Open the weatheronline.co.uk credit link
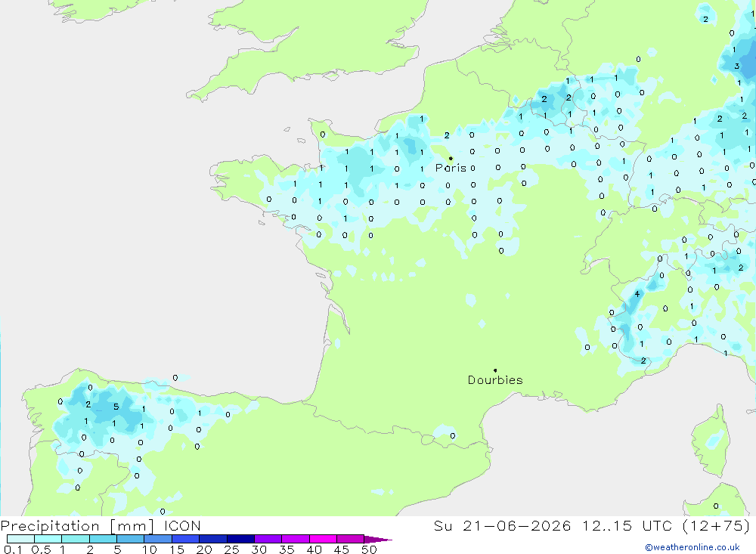The width and height of the screenshot is (756, 554). coord(692,547)
